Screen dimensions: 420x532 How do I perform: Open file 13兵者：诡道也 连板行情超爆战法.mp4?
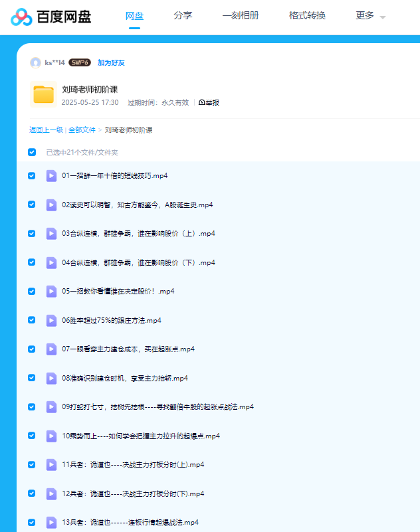pyautogui.click(x=130, y=522)
